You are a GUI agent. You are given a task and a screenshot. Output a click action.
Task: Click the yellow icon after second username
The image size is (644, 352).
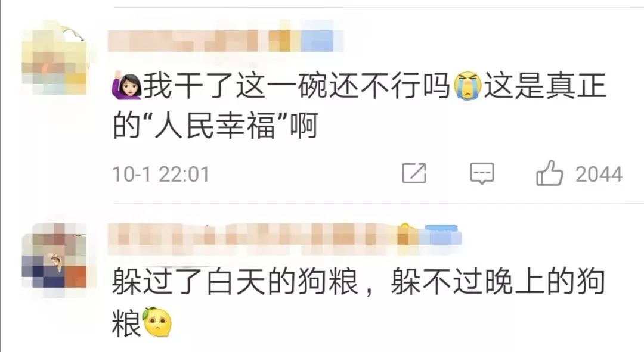[x=404, y=234]
